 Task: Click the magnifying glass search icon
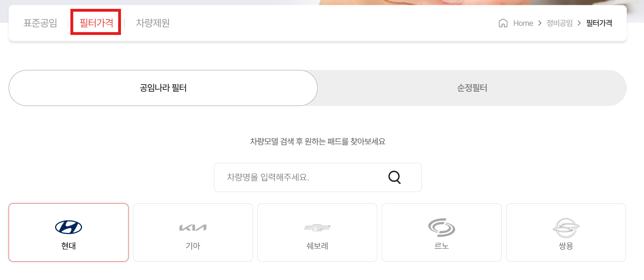pos(394,177)
